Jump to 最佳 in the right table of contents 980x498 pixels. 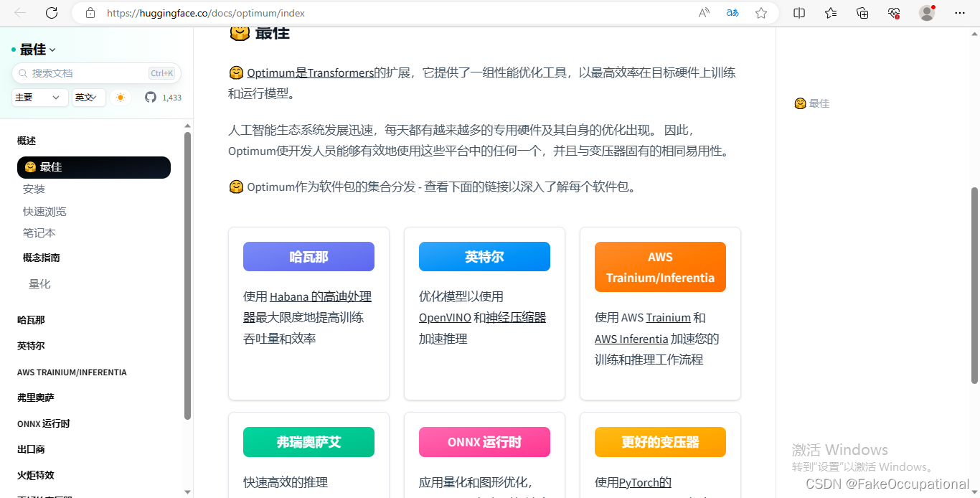point(812,103)
